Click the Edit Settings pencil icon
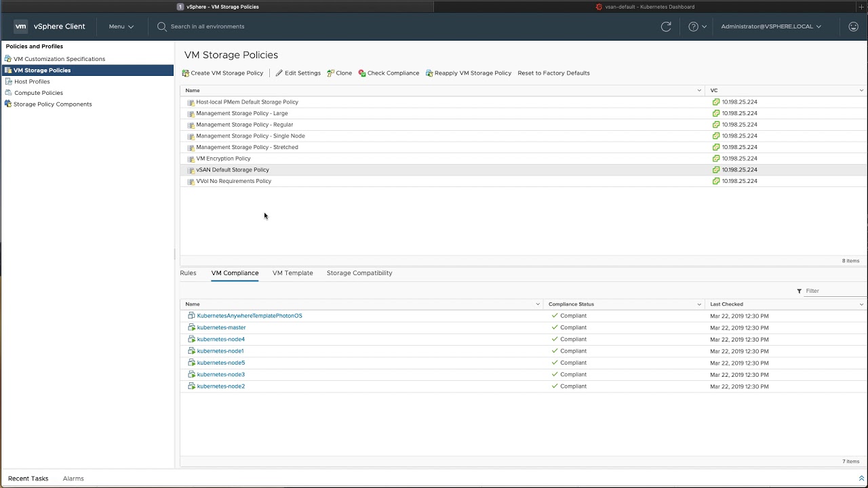The height and width of the screenshot is (488, 868). (279, 73)
